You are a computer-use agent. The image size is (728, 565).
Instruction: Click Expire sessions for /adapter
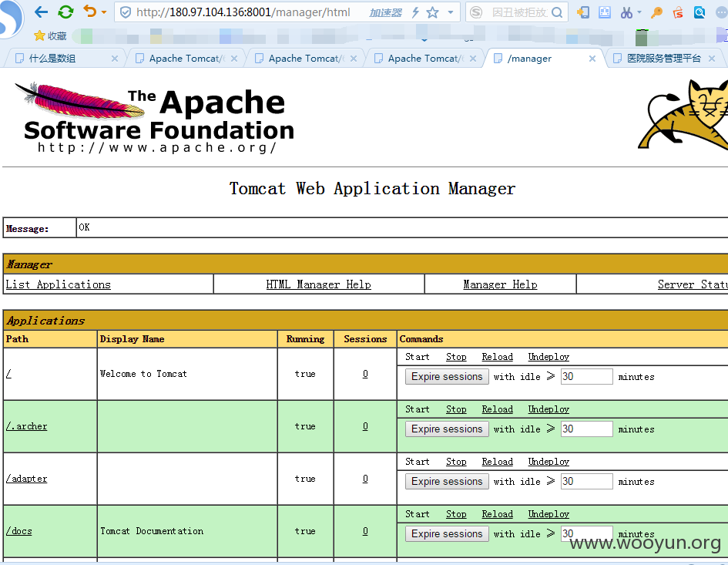tap(447, 481)
